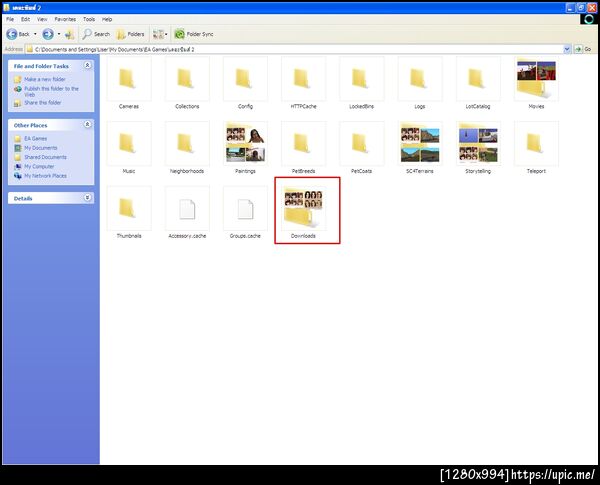The width and height of the screenshot is (600, 485).
Task: Select the Paintings folder thumbnail
Action: [x=245, y=144]
